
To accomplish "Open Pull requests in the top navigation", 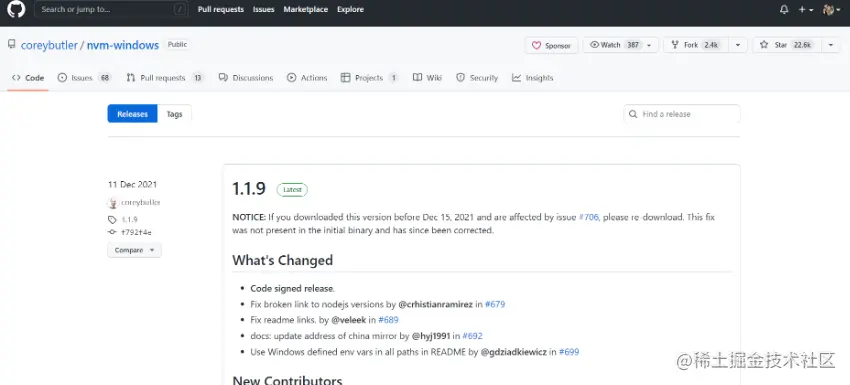I will (x=221, y=9).
